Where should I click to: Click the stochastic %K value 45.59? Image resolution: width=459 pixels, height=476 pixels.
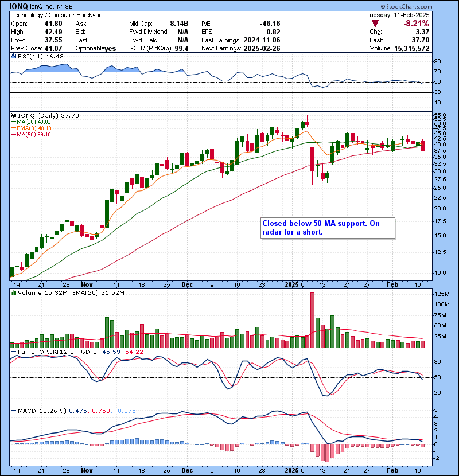click(110, 352)
